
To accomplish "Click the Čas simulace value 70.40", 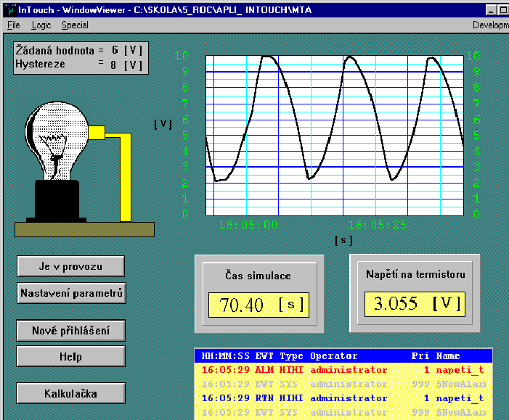I will click(243, 304).
